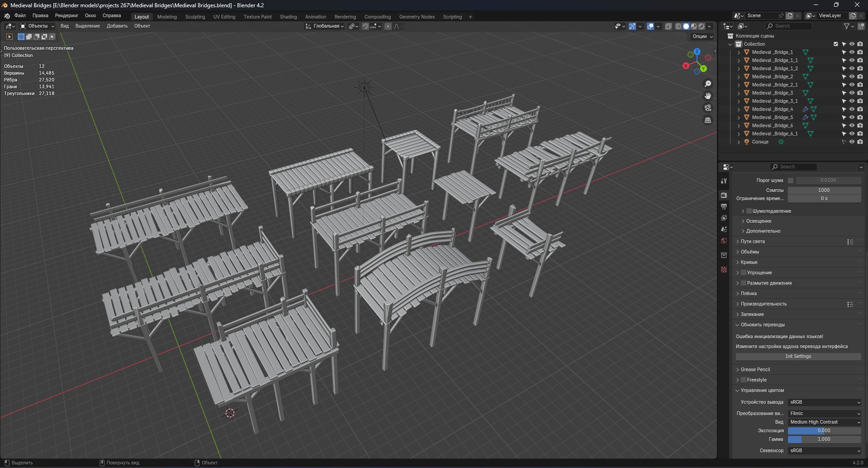868x468 pixels.
Task: Open the Render properties tab icon
Action: (x=724, y=195)
